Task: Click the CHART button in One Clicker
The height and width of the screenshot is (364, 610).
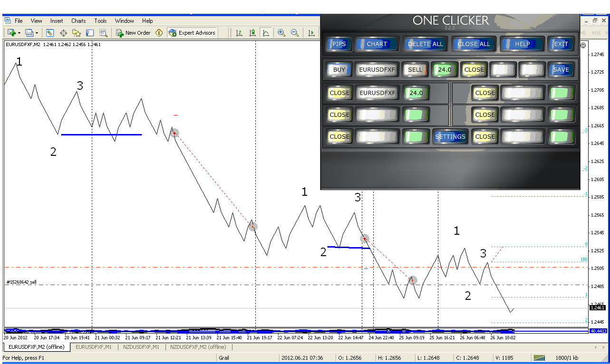Action: pyautogui.click(x=377, y=44)
